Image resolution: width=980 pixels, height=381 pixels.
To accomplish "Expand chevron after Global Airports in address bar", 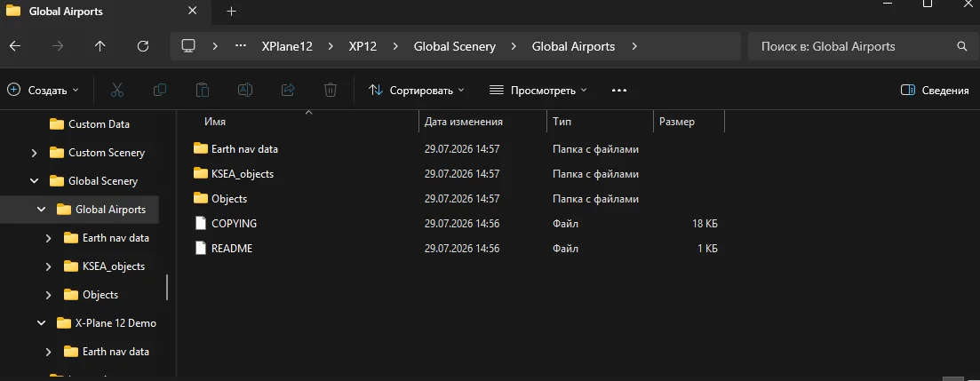I will coord(634,46).
